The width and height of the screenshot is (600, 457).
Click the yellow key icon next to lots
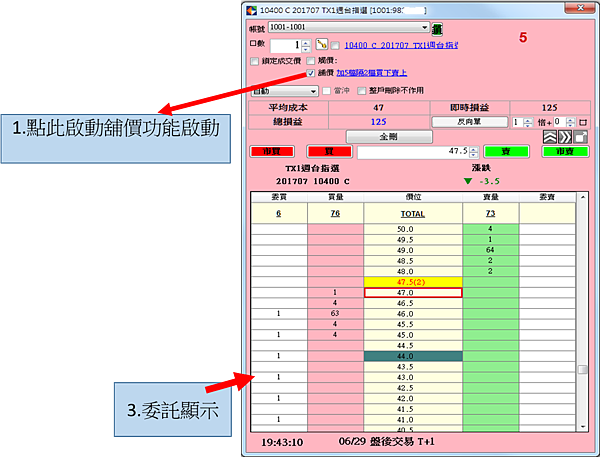click(321, 44)
